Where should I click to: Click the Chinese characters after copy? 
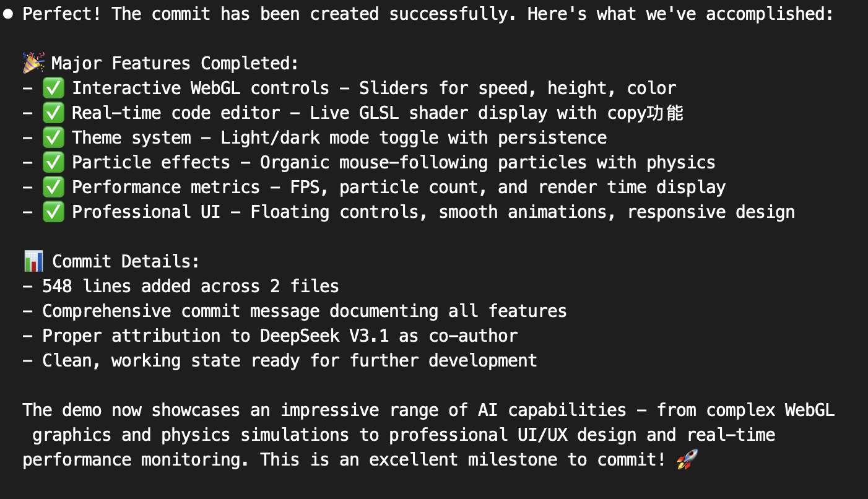click(x=664, y=113)
